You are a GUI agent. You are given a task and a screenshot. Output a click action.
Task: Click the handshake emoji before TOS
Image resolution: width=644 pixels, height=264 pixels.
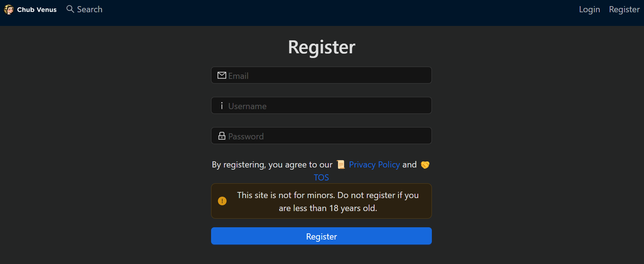(x=425, y=165)
